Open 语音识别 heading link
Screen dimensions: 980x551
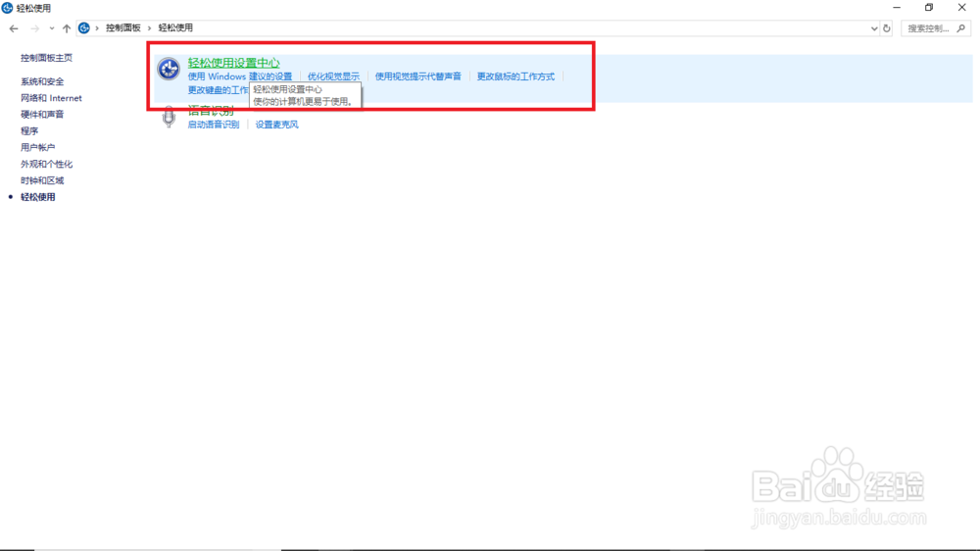(211, 112)
